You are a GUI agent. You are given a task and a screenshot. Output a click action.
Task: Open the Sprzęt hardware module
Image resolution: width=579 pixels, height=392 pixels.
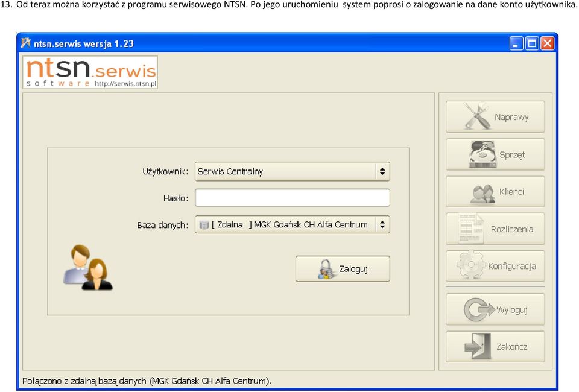[495, 154]
